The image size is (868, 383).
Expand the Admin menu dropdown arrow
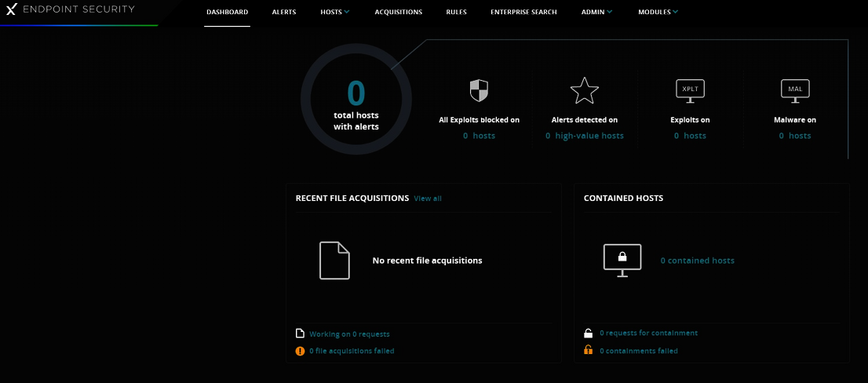click(x=610, y=13)
